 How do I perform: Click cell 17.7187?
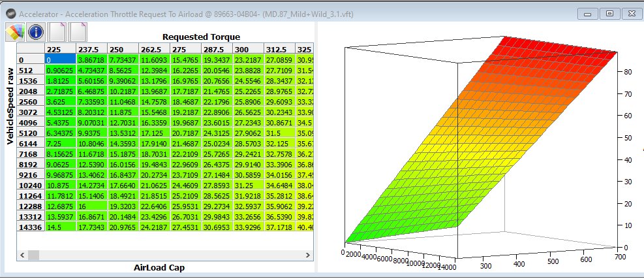tap(186, 91)
